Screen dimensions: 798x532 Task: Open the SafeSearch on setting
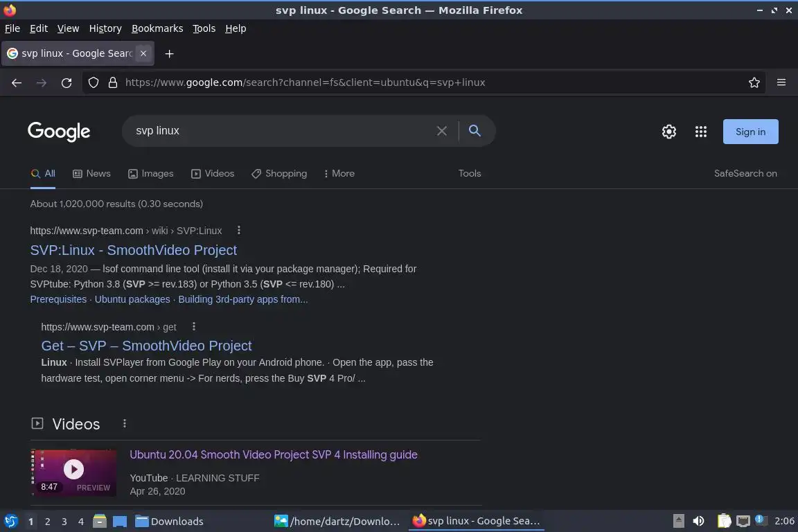[745, 174]
